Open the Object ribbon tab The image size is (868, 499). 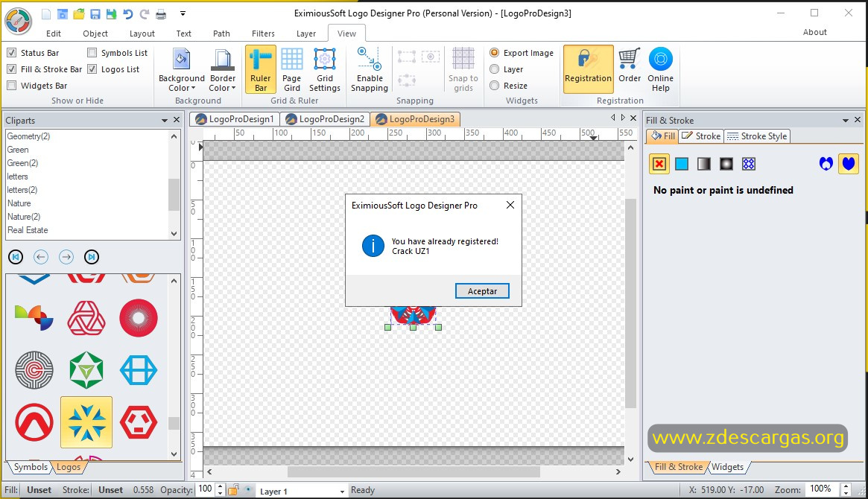pos(95,34)
